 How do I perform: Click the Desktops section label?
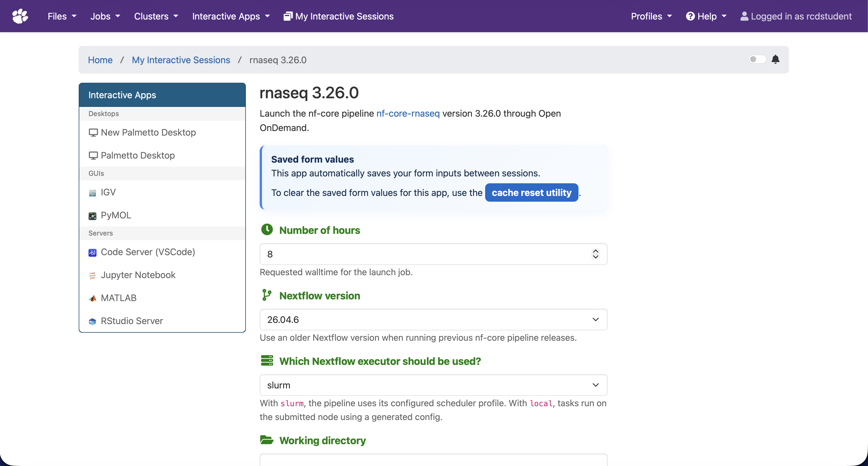(x=103, y=113)
